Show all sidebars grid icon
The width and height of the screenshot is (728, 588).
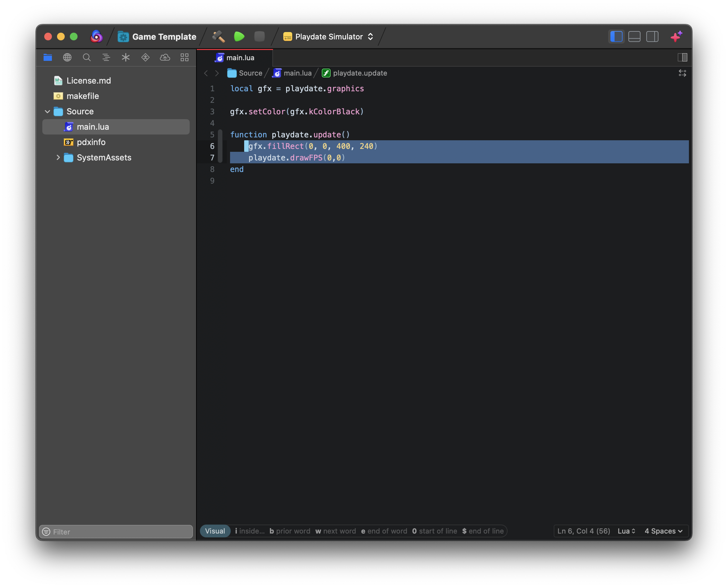pyautogui.click(x=184, y=58)
